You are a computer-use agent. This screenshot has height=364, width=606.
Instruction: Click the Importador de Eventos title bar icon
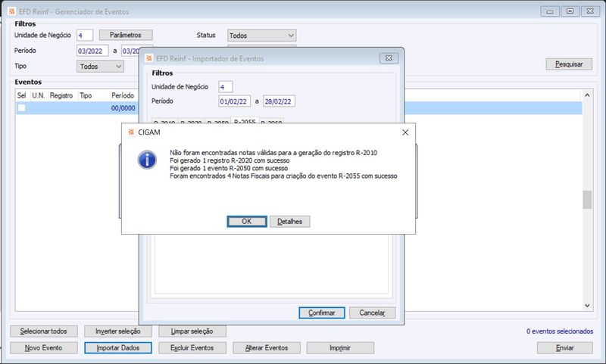pos(148,58)
